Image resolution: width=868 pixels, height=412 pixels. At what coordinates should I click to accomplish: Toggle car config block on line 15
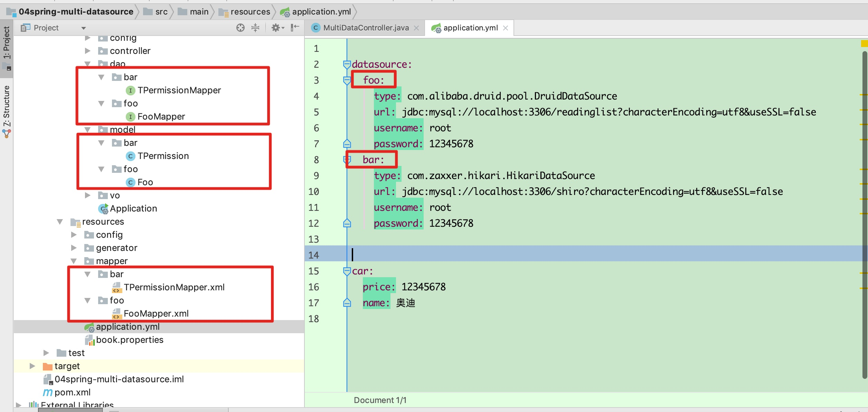[347, 270]
